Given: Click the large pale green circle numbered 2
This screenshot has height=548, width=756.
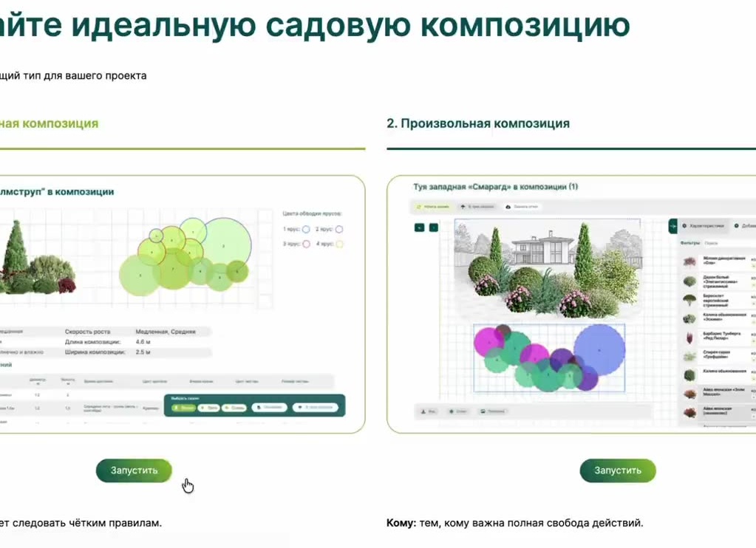Looking at the screenshot, I should (x=223, y=246).
